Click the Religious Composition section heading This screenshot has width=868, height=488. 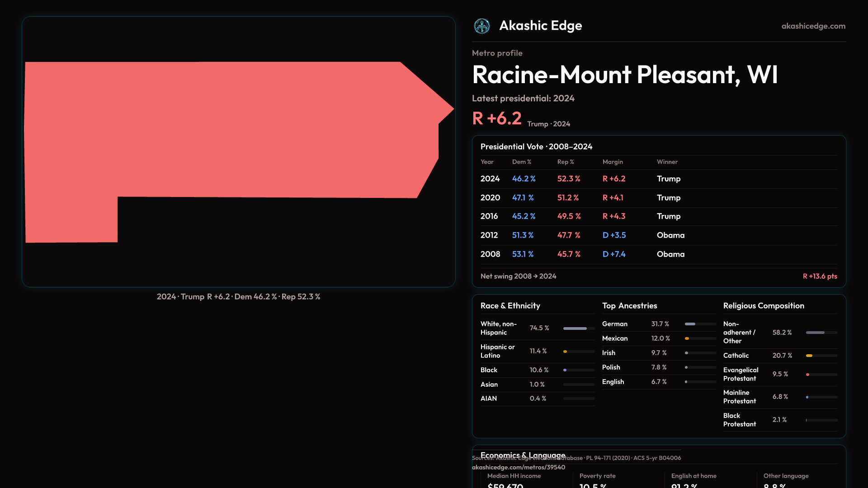tap(763, 305)
